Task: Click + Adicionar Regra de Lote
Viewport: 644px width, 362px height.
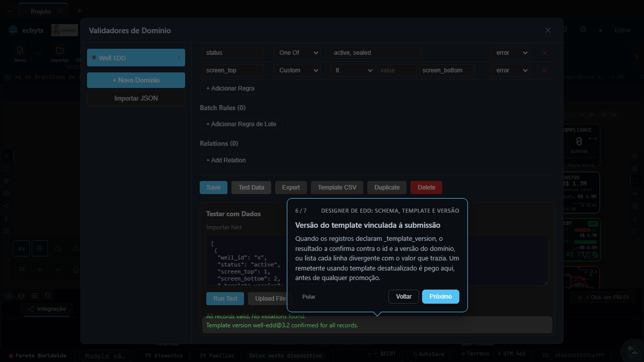Action: coord(241,124)
